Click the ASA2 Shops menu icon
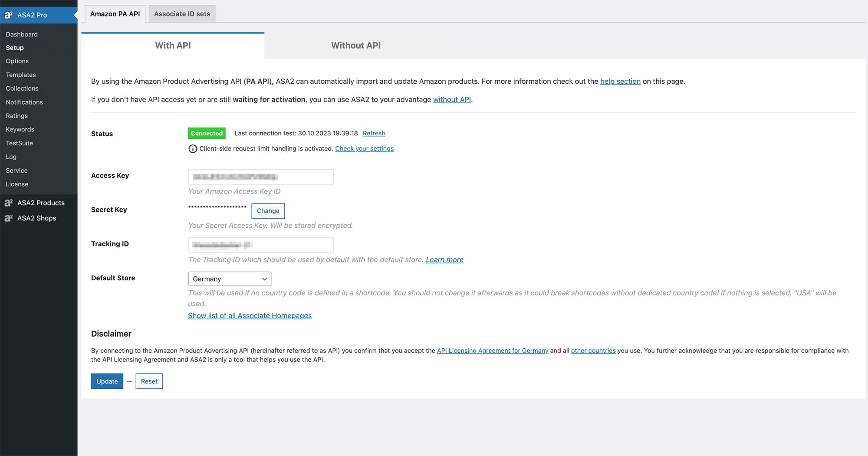This screenshot has width=868, height=456. click(x=9, y=218)
